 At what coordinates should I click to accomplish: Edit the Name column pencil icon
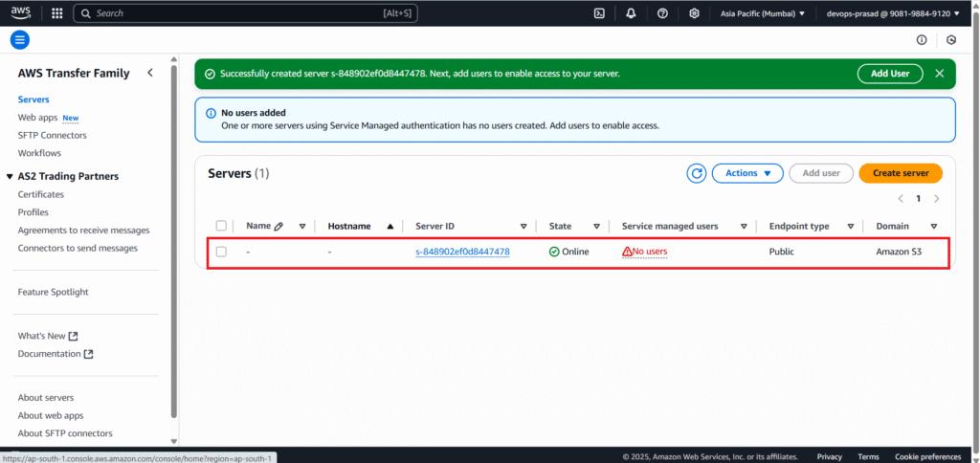278,226
